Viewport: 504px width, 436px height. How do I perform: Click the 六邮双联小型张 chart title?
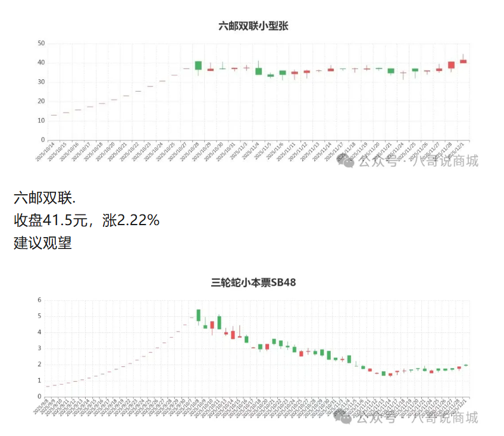[253, 26]
